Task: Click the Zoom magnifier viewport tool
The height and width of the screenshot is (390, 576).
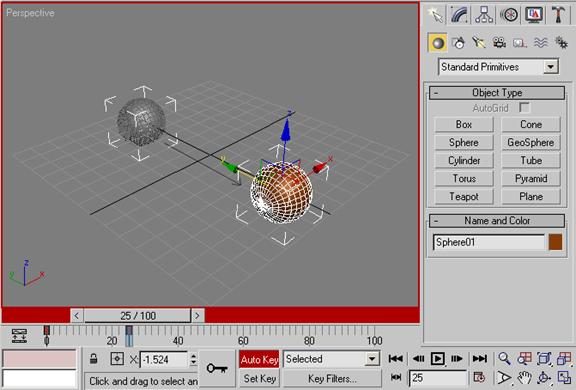Action: [504, 358]
